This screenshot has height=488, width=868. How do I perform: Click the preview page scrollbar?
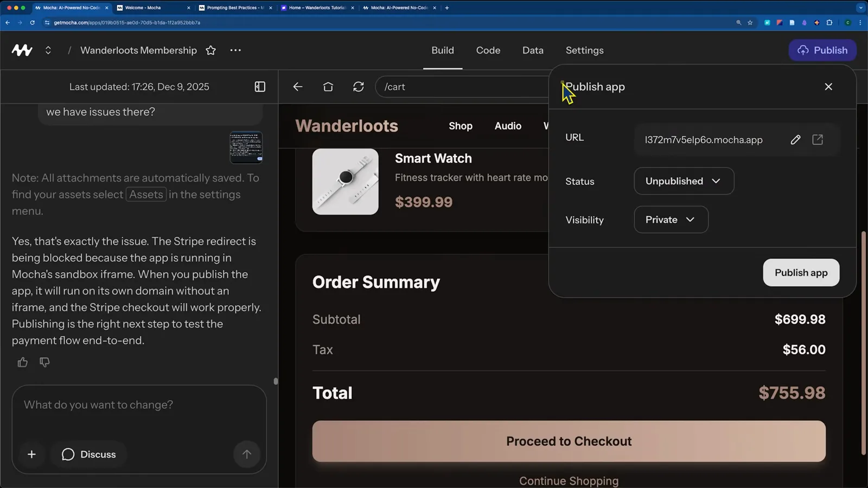864,343
